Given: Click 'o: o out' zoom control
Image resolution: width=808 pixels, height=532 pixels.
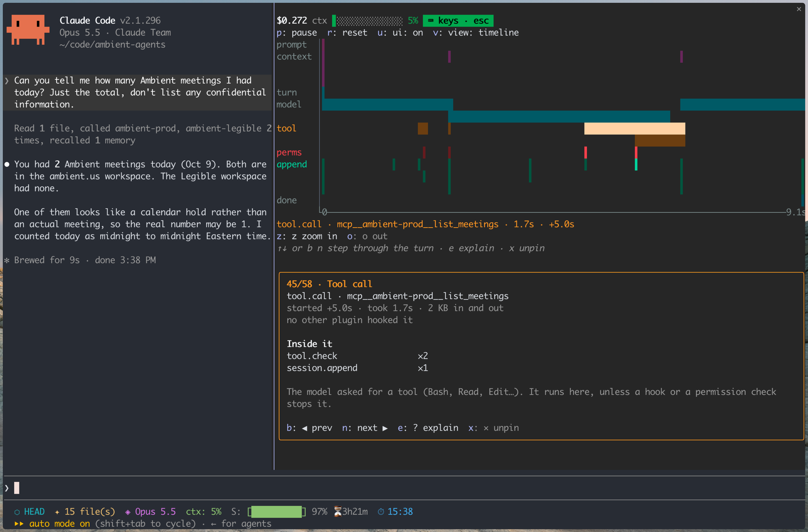Looking at the screenshot, I should (x=367, y=236).
